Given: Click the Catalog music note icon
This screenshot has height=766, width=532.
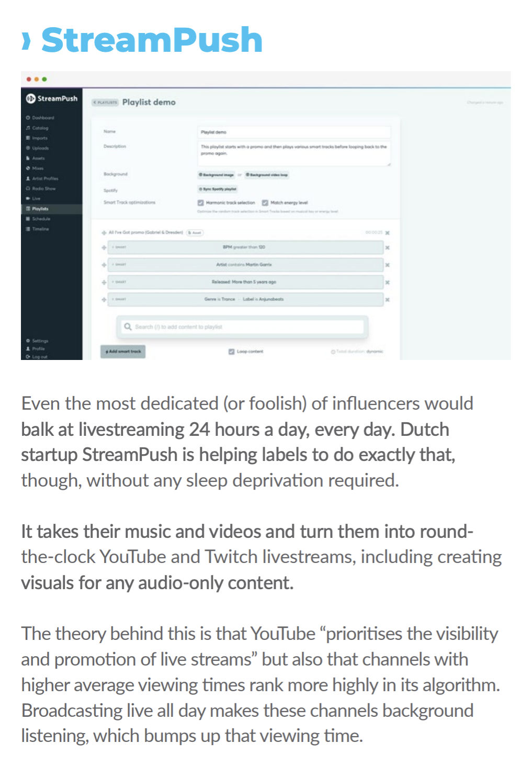Looking at the screenshot, I should [x=28, y=128].
